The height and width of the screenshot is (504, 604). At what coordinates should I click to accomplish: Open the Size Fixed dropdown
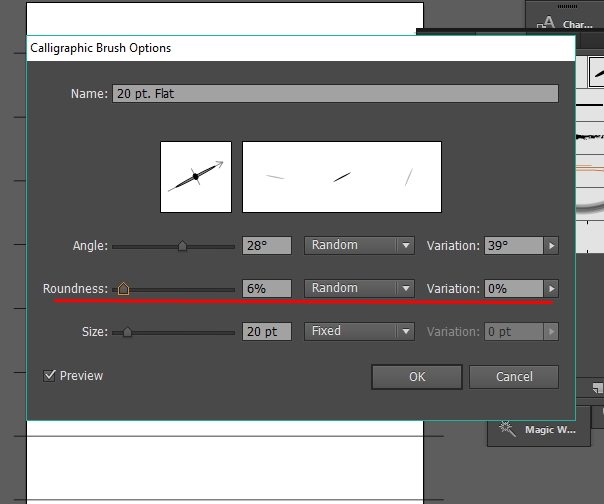[359, 331]
